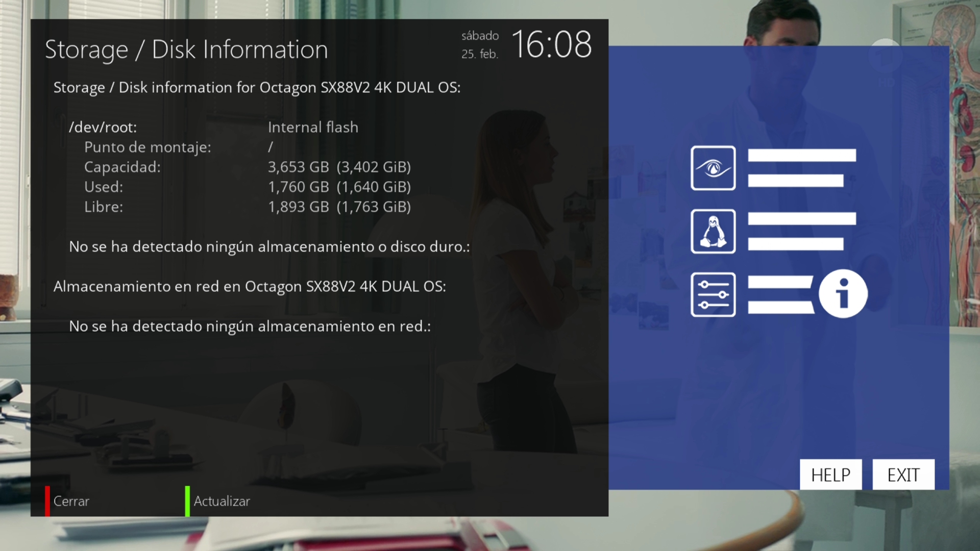Click the Punto de montaje row
The width and height of the screenshot is (980, 551).
pyautogui.click(x=148, y=147)
